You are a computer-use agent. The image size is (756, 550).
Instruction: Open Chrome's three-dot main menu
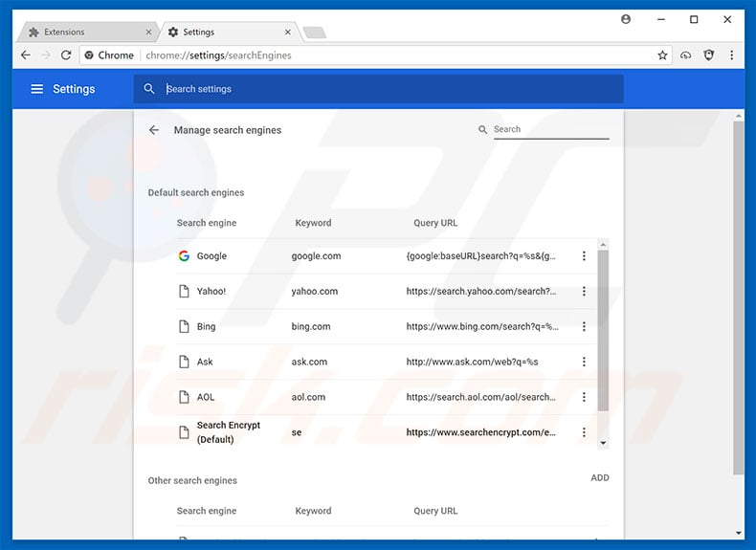732,55
